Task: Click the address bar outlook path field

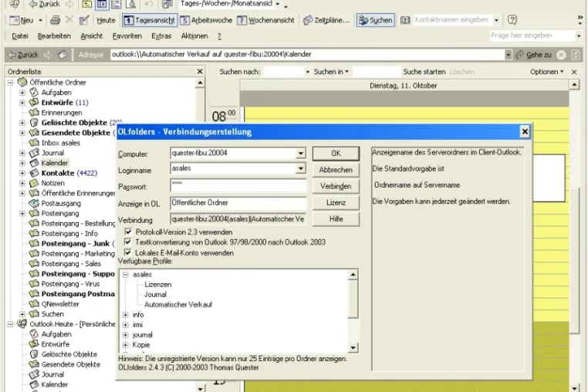Action: pyautogui.click(x=307, y=54)
